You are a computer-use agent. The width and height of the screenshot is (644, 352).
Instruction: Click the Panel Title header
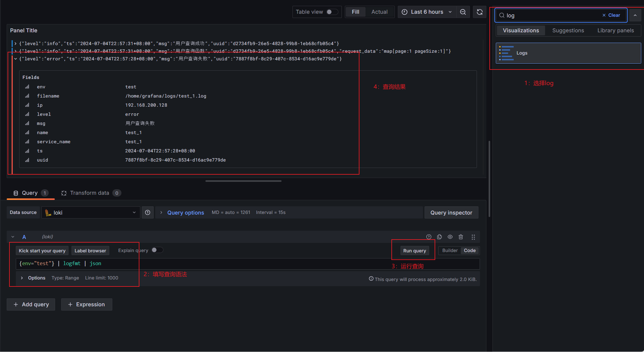tap(24, 30)
